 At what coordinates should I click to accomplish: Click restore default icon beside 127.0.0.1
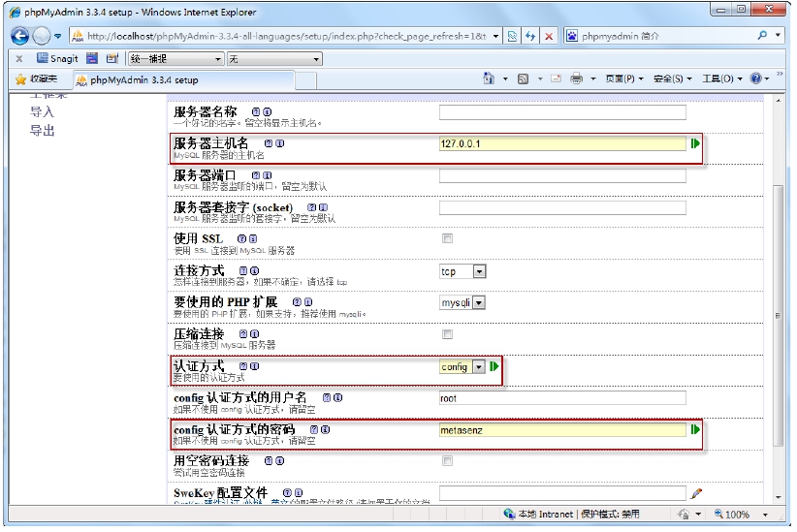(695, 143)
